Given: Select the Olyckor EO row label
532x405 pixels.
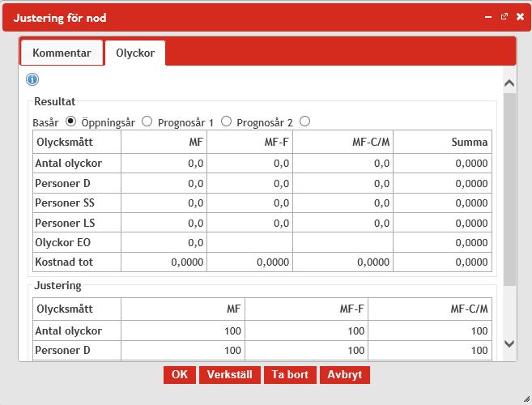Looking at the screenshot, I should tap(63, 243).
